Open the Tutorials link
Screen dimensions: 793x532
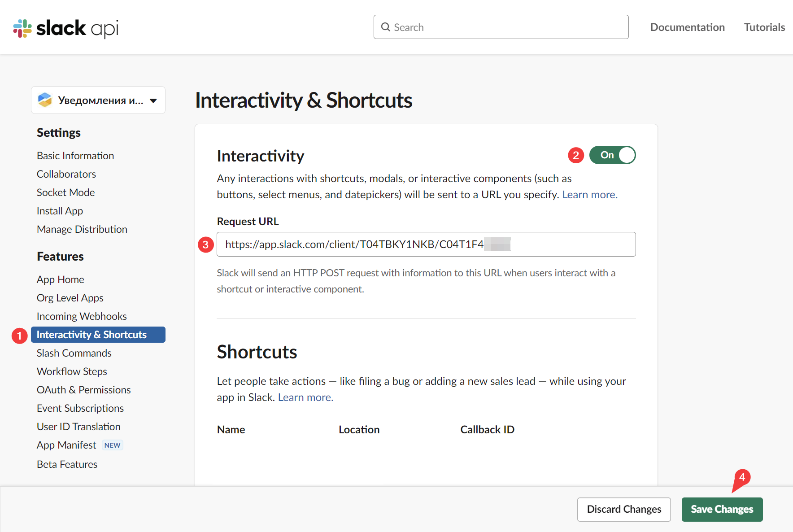pos(764,27)
